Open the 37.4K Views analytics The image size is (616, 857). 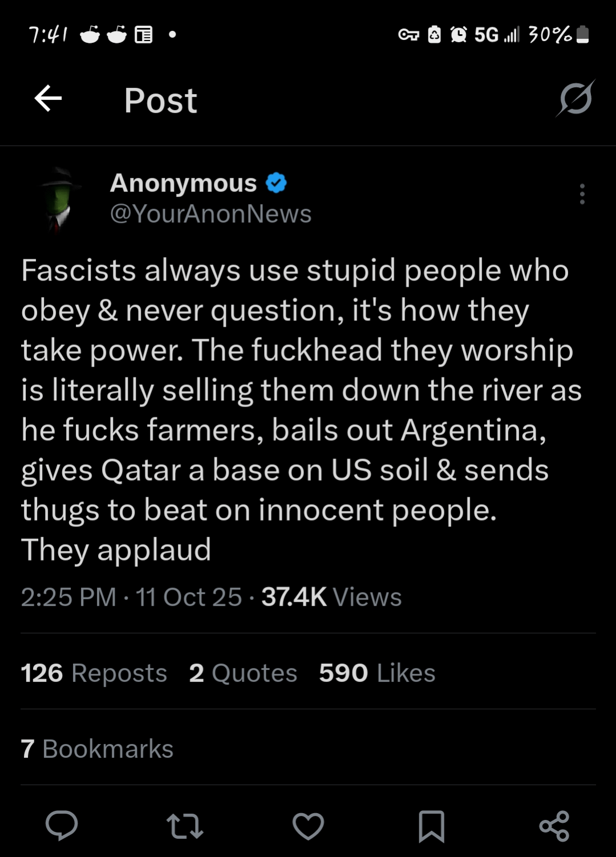331,597
